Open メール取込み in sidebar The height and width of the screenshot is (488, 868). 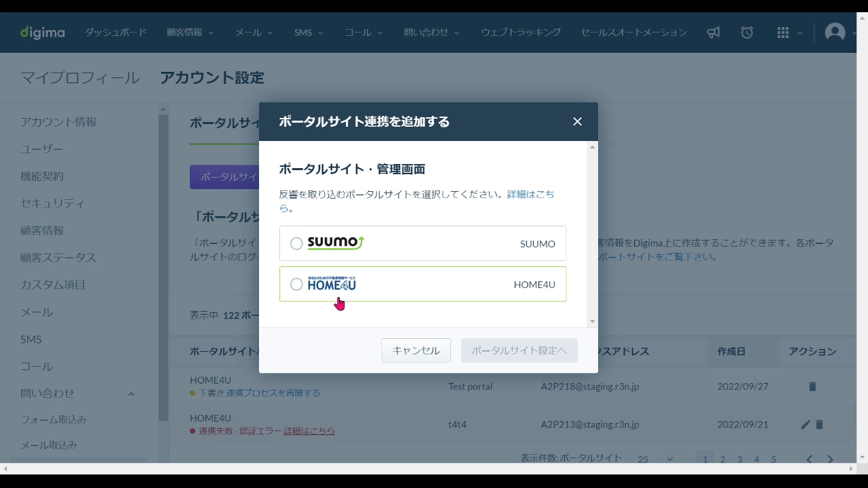[x=49, y=445]
